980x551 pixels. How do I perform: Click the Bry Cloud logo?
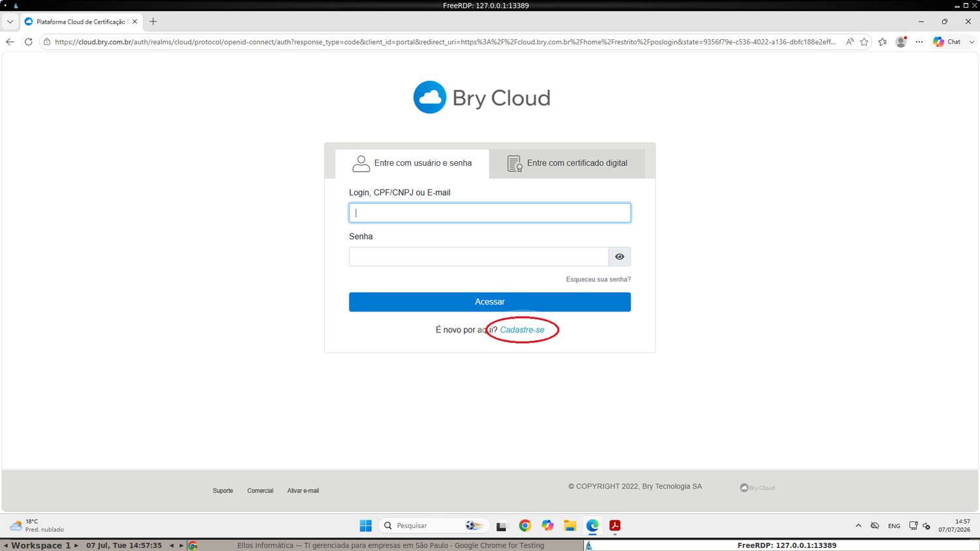tap(482, 97)
